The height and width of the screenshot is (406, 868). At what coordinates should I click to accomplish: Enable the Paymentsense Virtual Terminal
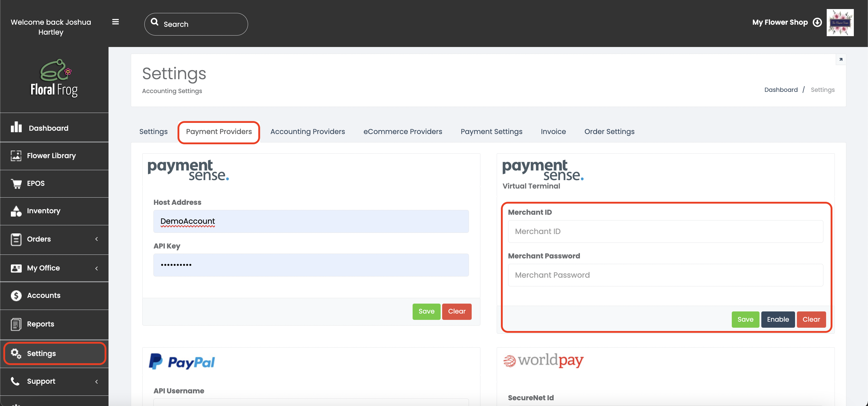778,320
